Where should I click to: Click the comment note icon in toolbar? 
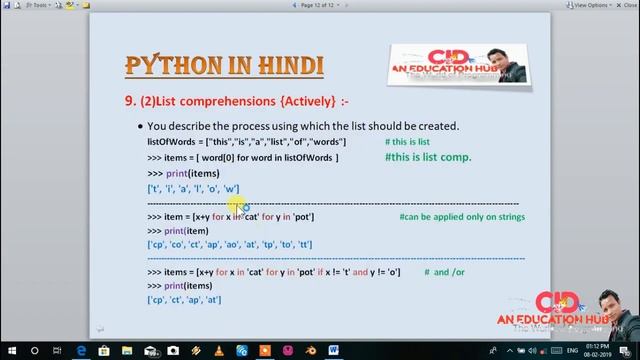(86, 5)
